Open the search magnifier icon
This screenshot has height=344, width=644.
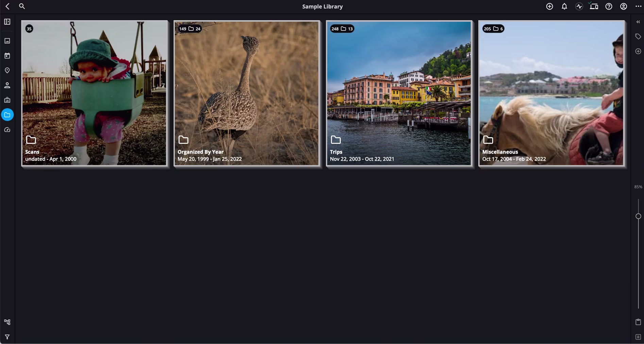tap(22, 6)
